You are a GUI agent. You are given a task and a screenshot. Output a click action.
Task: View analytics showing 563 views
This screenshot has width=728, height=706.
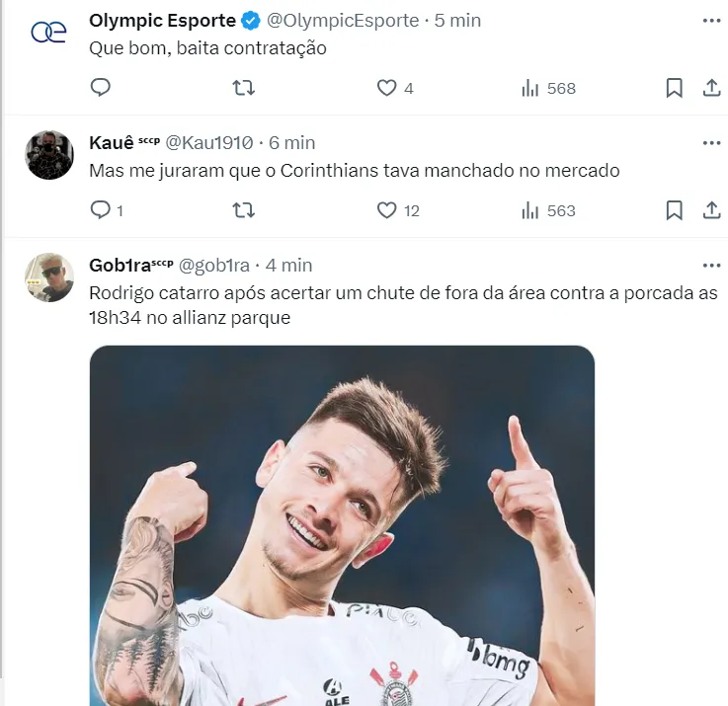point(548,210)
